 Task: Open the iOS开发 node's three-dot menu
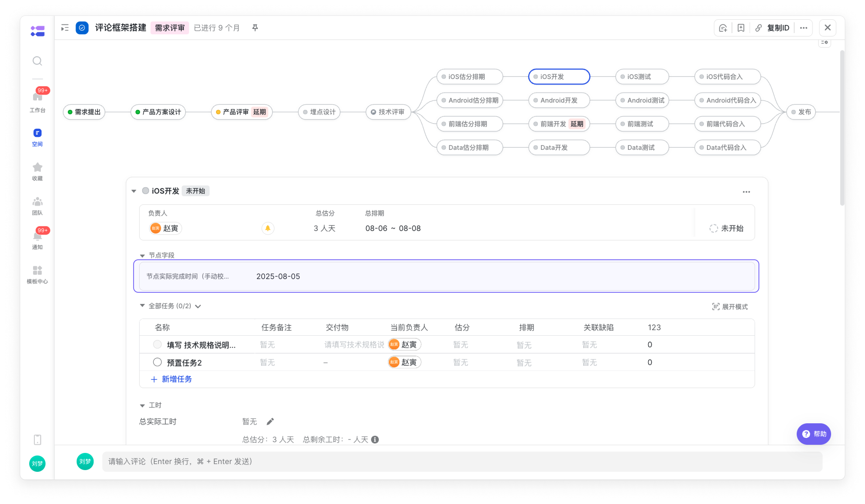pyautogui.click(x=746, y=192)
